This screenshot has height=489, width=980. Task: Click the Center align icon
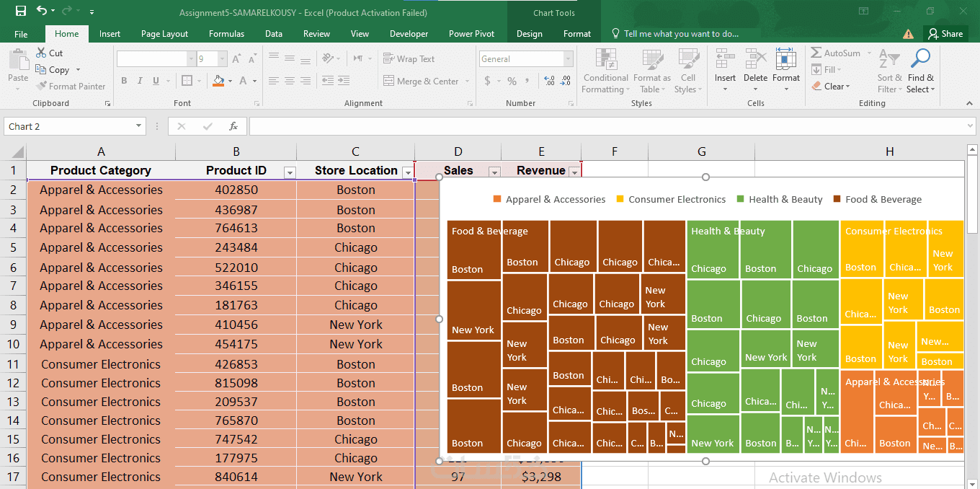click(290, 81)
